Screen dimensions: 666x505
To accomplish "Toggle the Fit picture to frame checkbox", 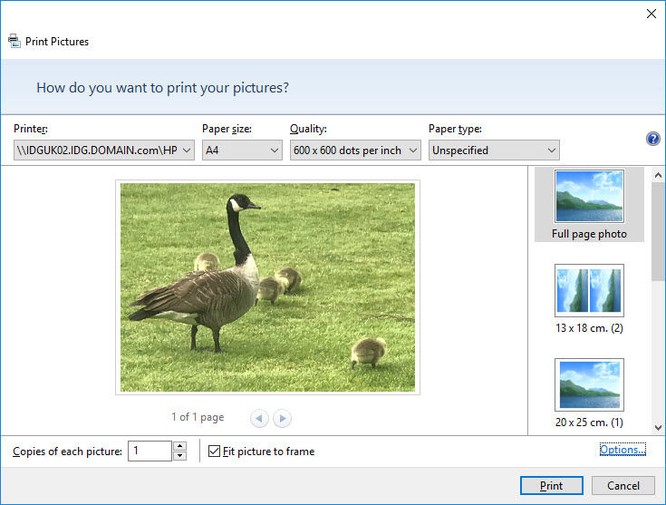I will 214,451.
